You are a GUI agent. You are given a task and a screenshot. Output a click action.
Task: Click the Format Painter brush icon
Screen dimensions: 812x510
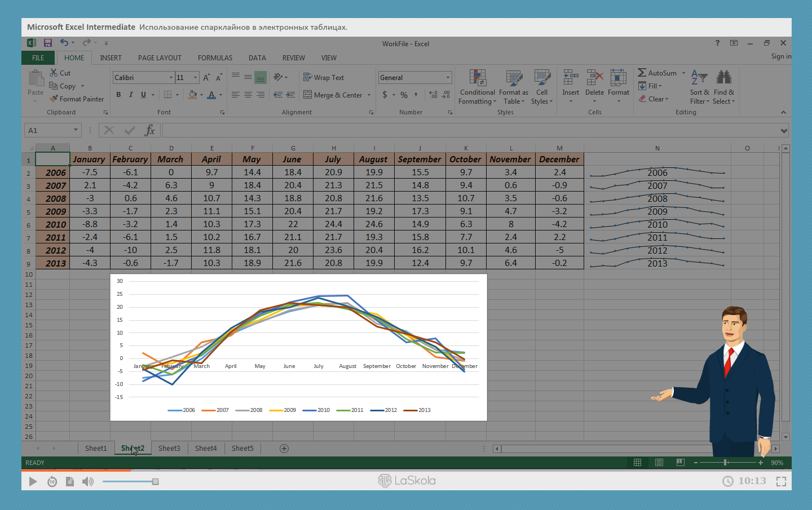54,99
